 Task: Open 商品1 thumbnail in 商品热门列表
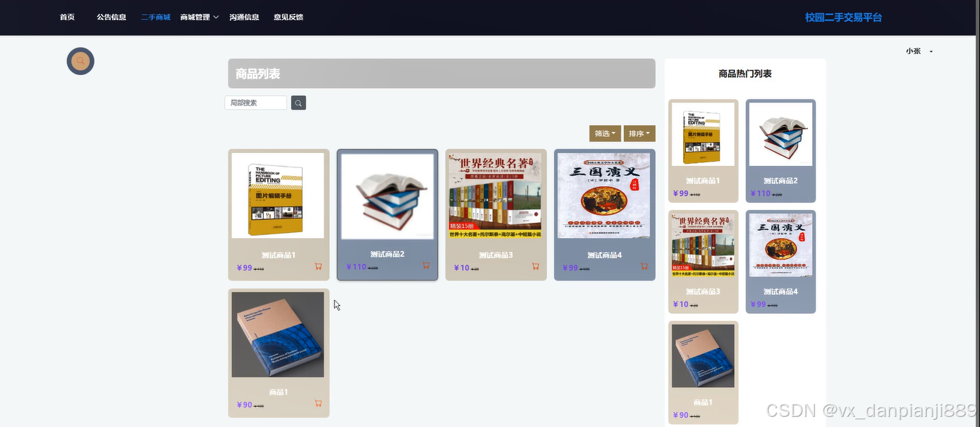coord(703,356)
